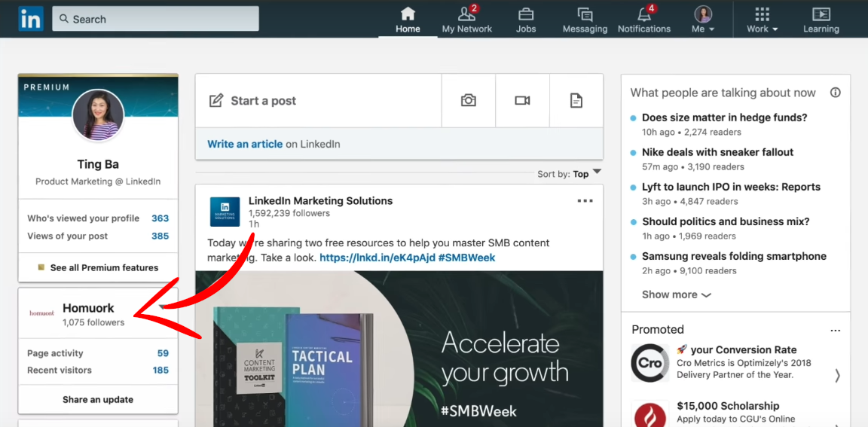The width and height of the screenshot is (868, 427).
Task: Click the search magnifier icon
Action: pyautogui.click(x=64, y=19)
